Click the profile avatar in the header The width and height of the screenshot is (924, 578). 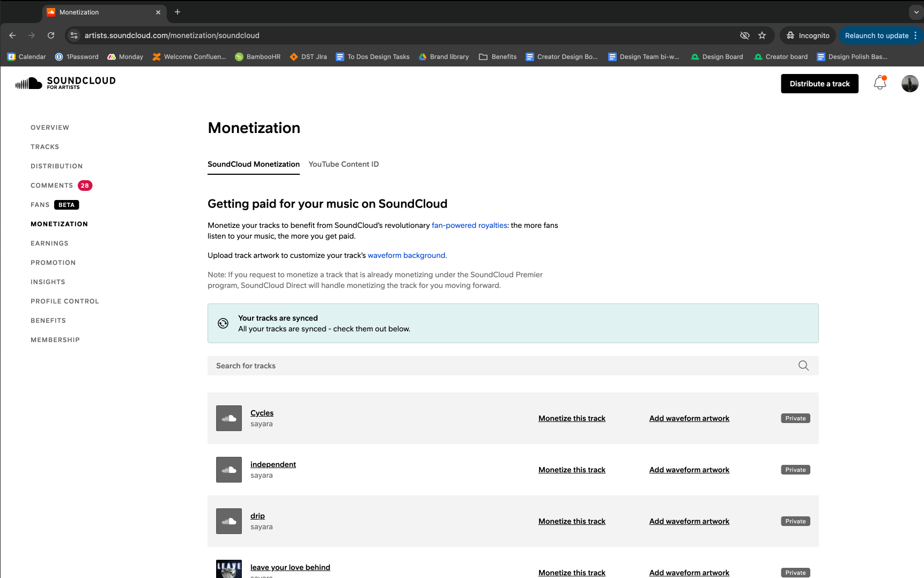pos(910,83)
